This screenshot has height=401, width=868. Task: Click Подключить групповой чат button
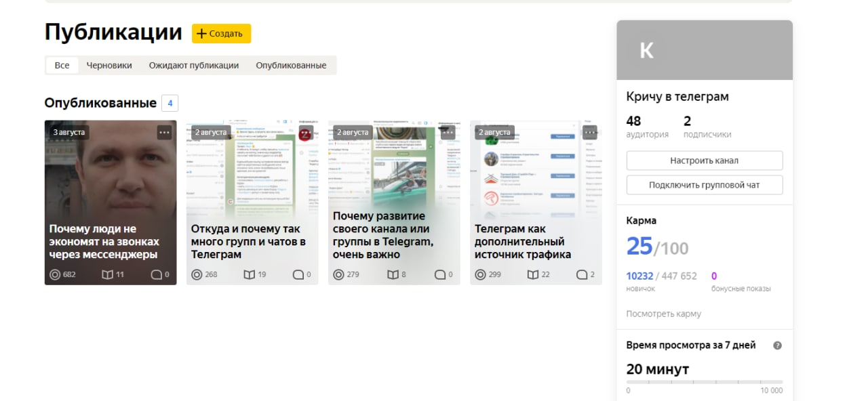(705, 185)
